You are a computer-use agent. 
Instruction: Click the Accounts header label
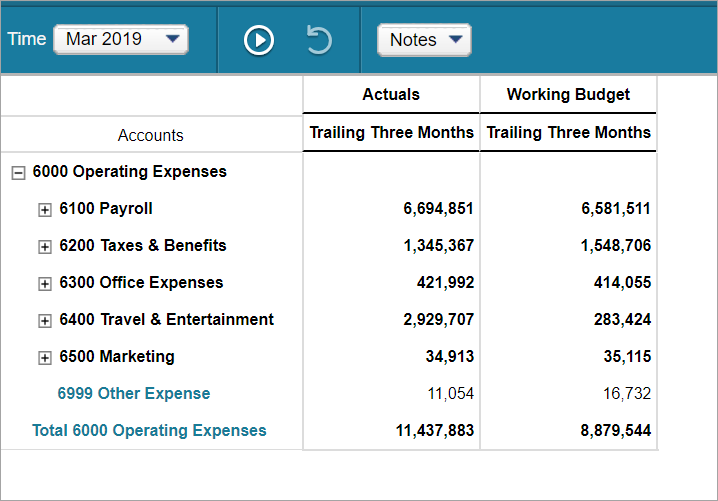coord(151,135)
